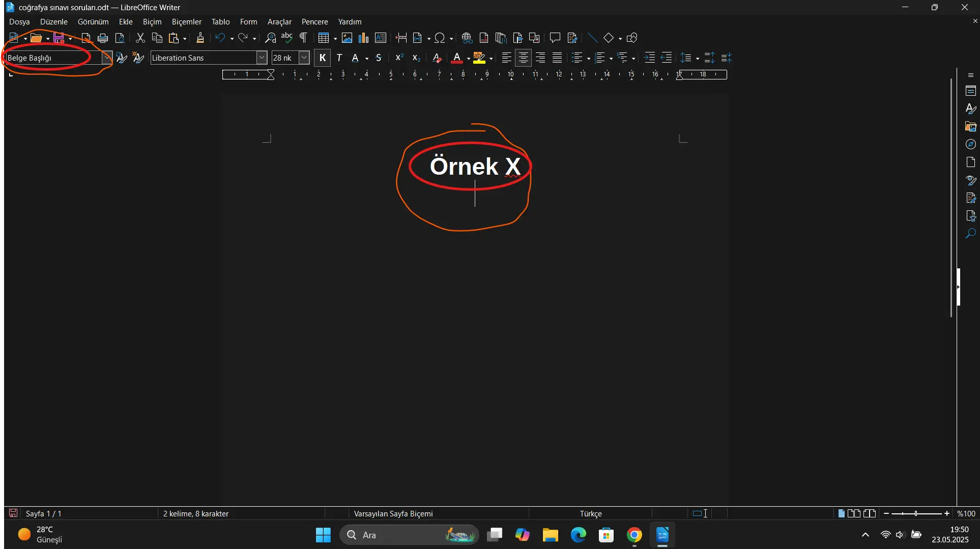Click the Clone Formatting paintbrush icon
This screenshot has width=980, height=549.
(x=200, y=38)
